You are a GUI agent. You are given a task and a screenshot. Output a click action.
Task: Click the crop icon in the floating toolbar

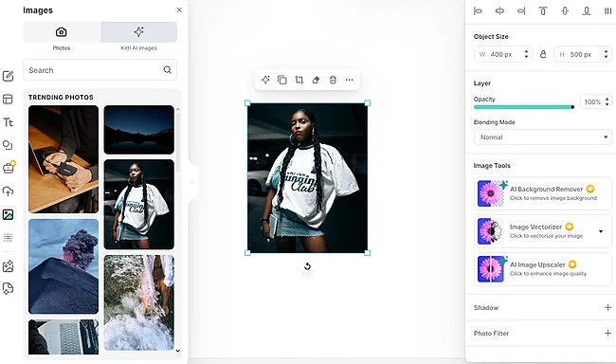coord(299,80)
